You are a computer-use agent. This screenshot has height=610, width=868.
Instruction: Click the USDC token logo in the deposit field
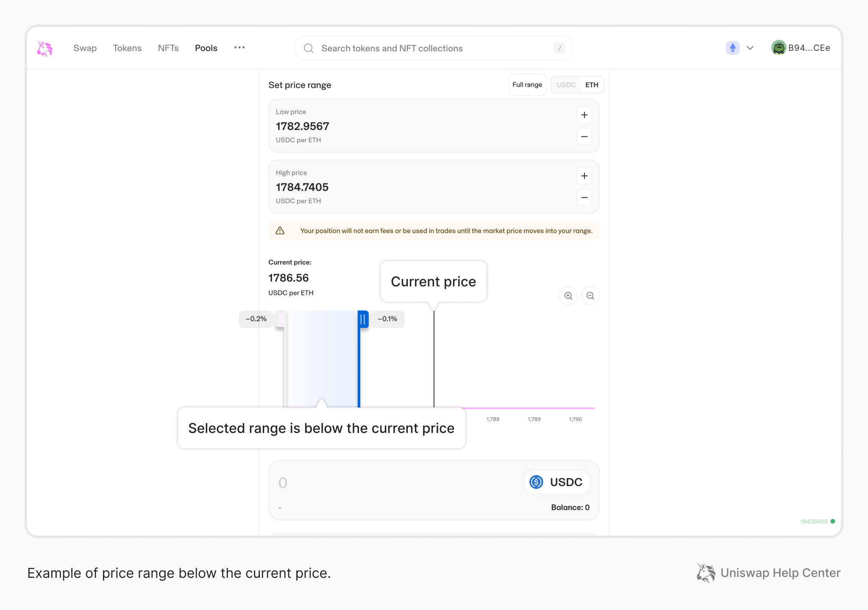click(x=536, y=482)
